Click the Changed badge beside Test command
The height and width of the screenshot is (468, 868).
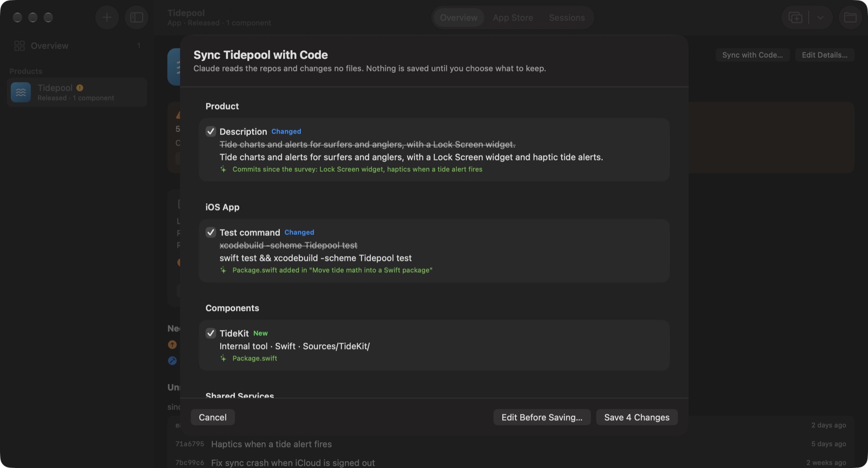pyautogui.click(x=299, y=232)
